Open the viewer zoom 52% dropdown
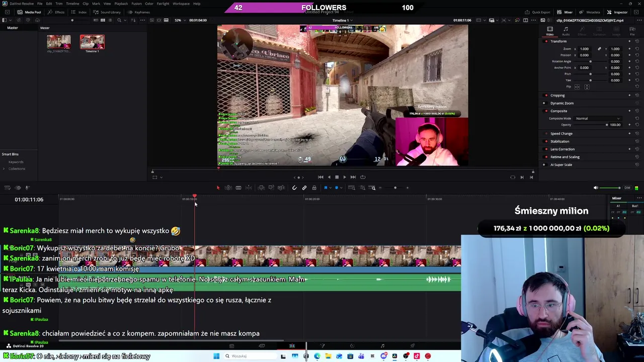Viewport: 644px width, 362px height. tap(179, 20)
